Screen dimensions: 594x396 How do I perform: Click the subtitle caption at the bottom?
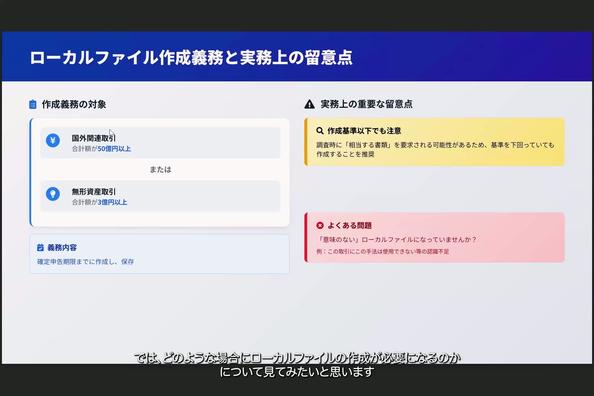[297, 365]
